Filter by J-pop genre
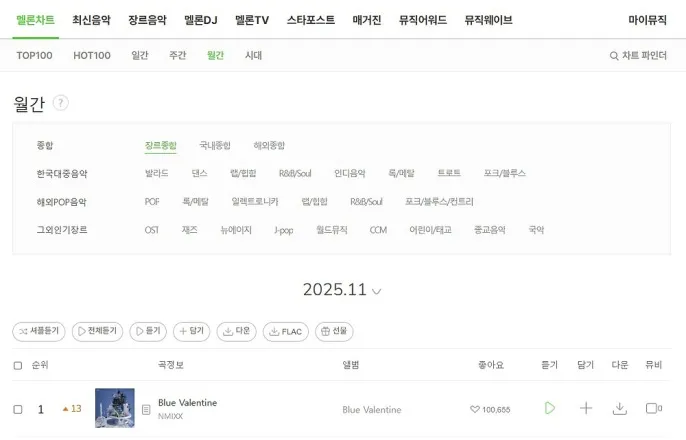This screenshot has width=686, height=440. click(x=284, y=230)
